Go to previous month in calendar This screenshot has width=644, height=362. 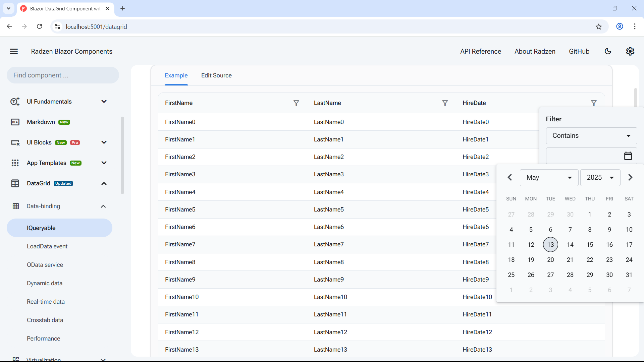tap(510, 177)
